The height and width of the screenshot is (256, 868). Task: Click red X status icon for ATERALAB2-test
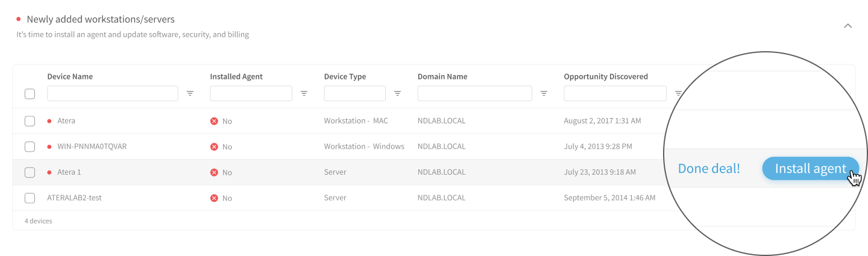coord(214,198)
